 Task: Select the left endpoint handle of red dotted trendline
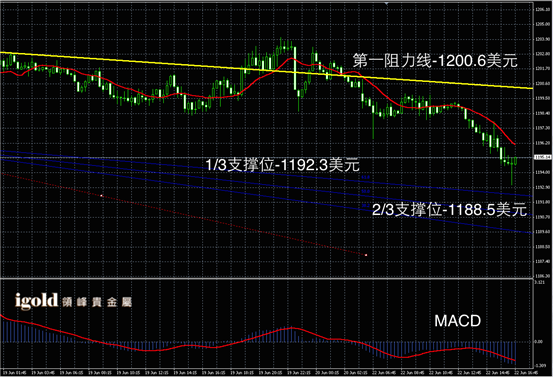102,195
